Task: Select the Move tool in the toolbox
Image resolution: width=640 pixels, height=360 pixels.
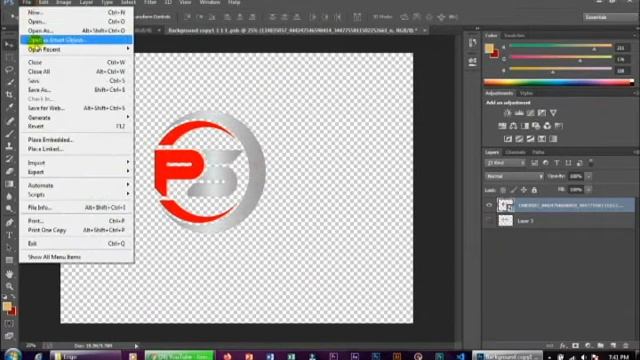Action: (9, 44)
